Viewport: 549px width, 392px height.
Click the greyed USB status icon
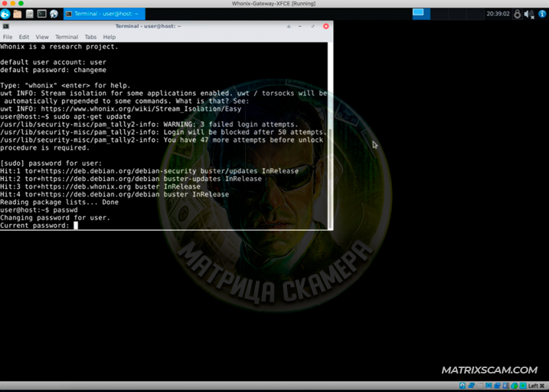480,386
